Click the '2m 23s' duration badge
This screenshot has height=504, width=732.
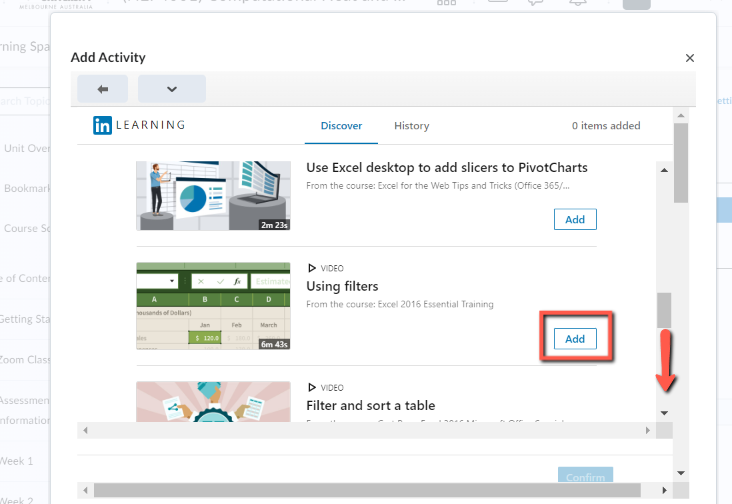(274, 225)
